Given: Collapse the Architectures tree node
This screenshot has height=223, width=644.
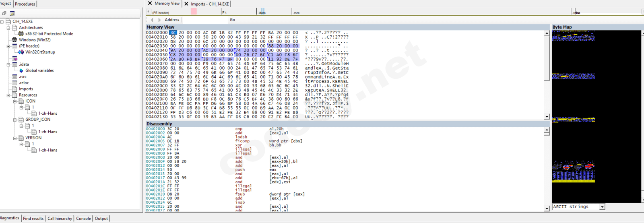Looking at the screenshot, I should (8, 28).
